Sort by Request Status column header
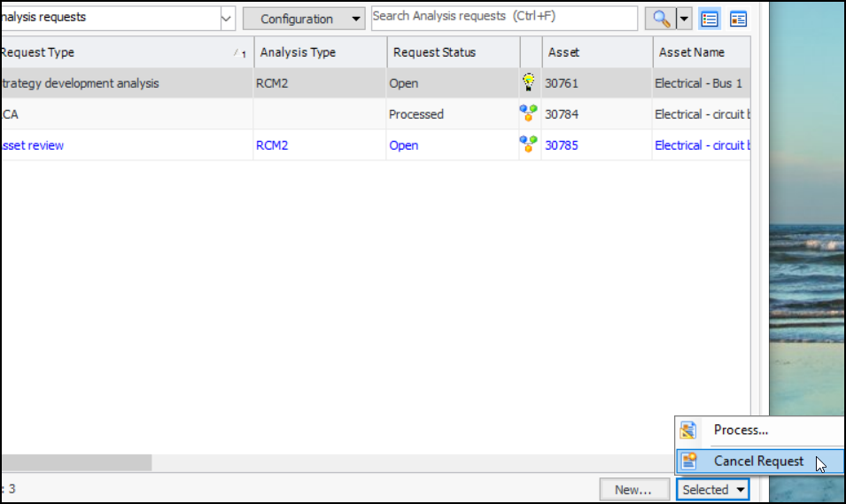This screenshot has height=504, width=846. pyautogui.click(x=454, y=52)
